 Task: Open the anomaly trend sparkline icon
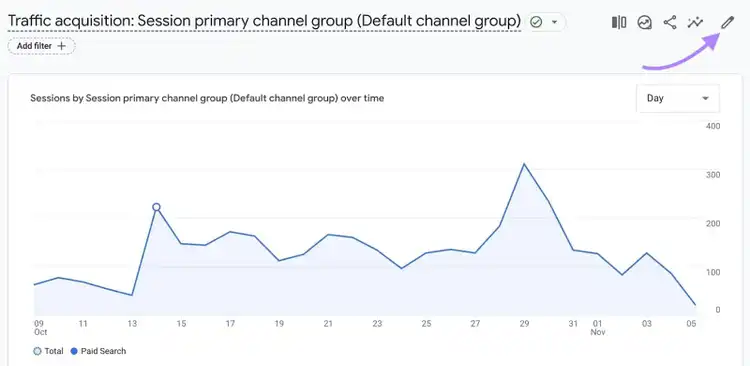pyautogui.click(x=695, y=22)
